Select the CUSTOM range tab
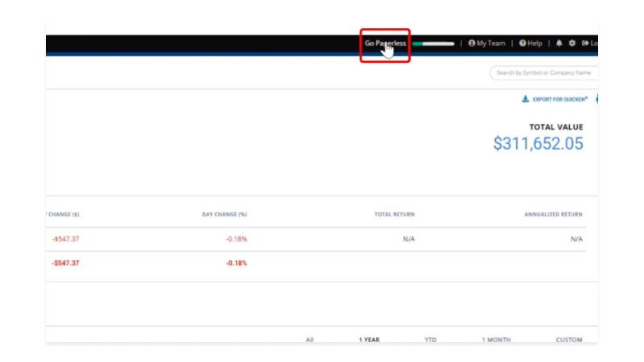Screen dimensions: 644x362 569,339
